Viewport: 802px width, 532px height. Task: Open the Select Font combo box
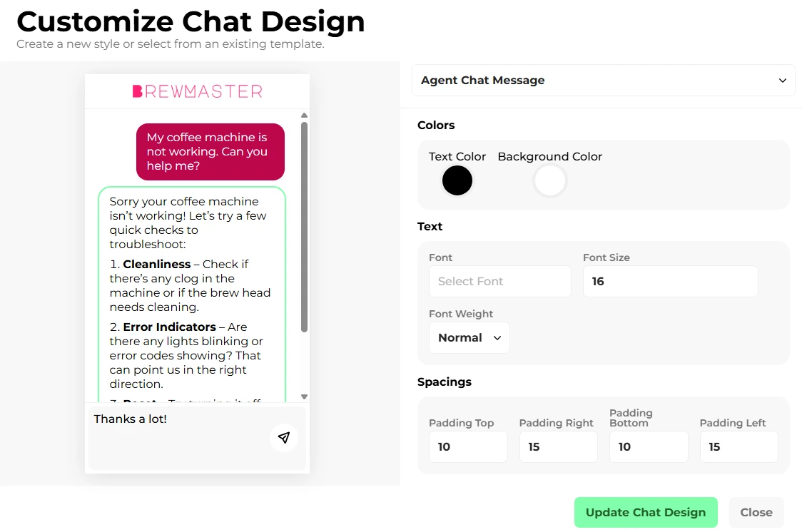tap(499, 282)
